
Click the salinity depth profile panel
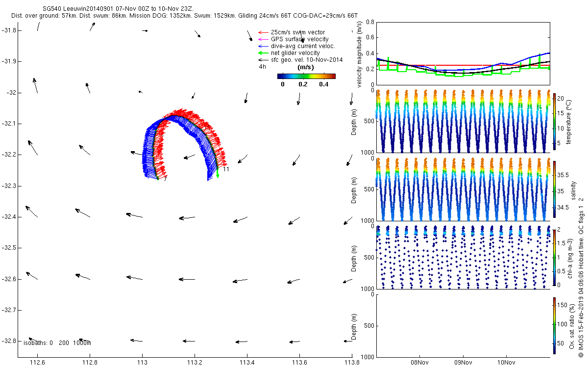point(463,190)
